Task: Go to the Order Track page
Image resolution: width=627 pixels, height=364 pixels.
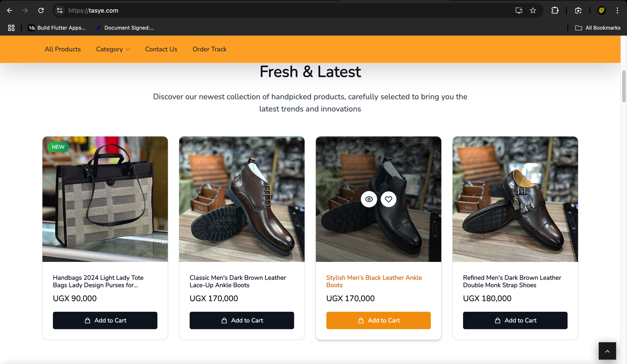Action: pyautogui.click(x=209, y=49)
